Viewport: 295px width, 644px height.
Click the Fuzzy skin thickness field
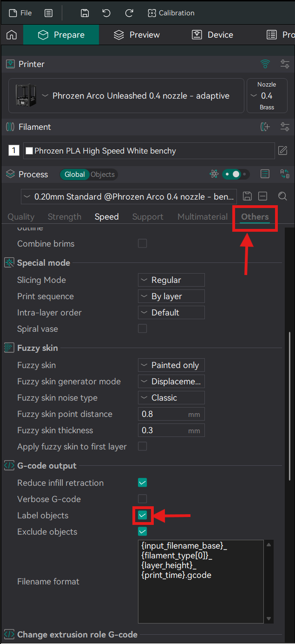171,430
